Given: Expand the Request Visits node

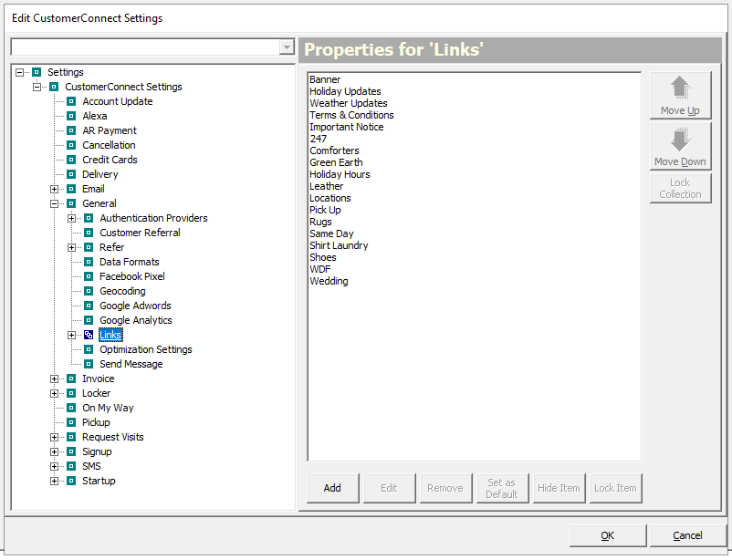Looking at the screenshot, I should pyautogui.click(x=54, y=437).
